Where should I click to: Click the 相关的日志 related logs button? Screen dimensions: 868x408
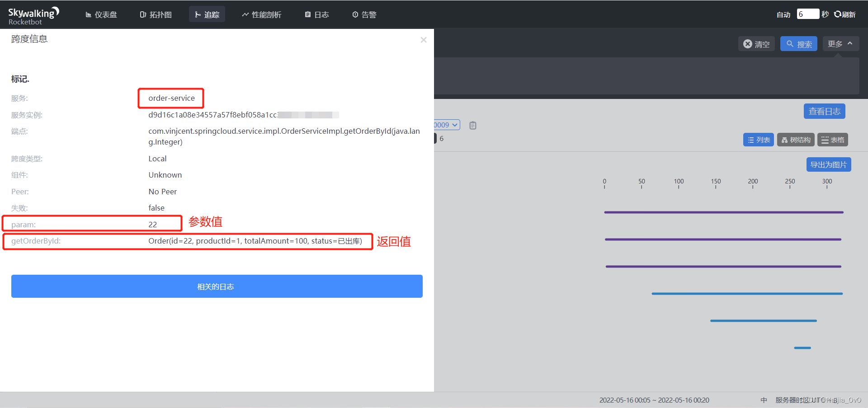pos(217,286)
